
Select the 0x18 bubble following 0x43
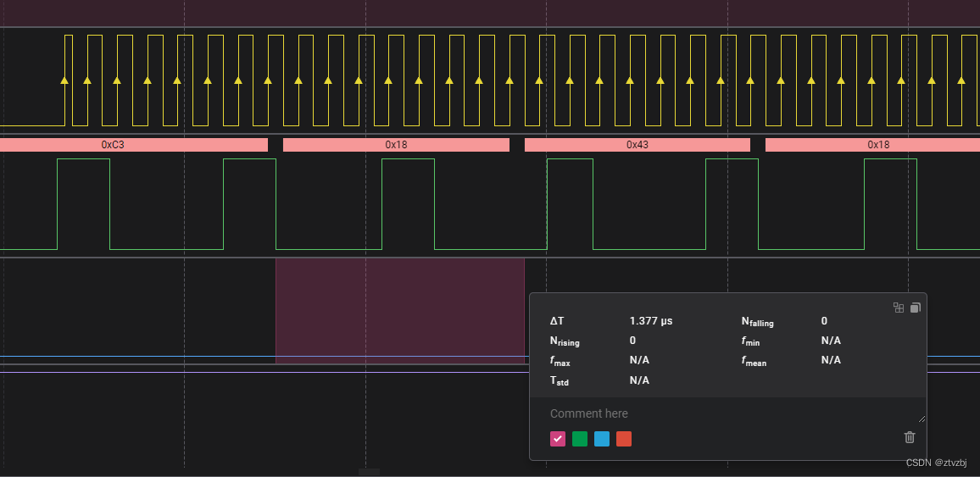872,145
